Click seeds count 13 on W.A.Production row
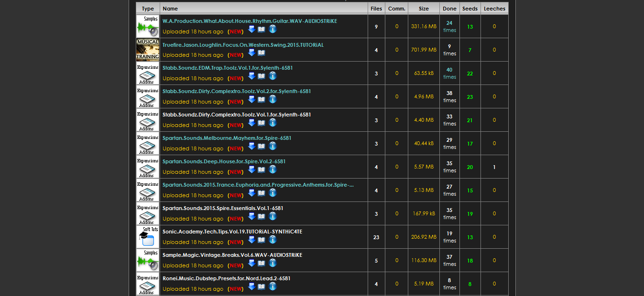Screen dimensions: 644x296 [x=470, y=27]
